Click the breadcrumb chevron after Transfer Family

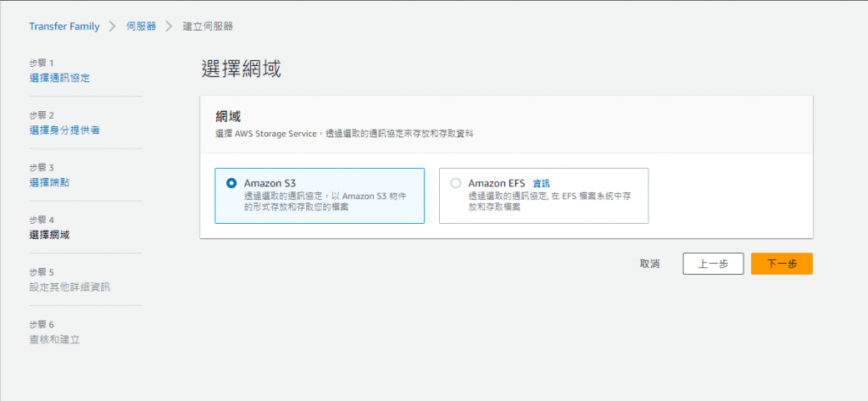point(113,26)
